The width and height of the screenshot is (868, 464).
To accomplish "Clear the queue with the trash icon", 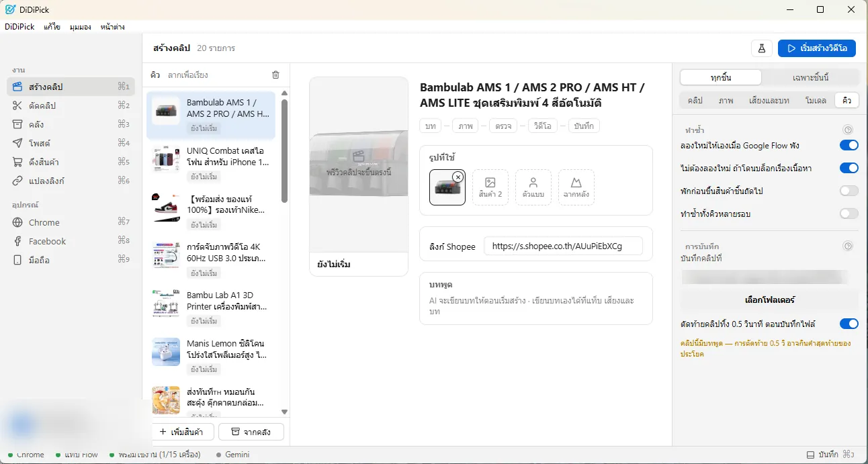I will 275,75.
